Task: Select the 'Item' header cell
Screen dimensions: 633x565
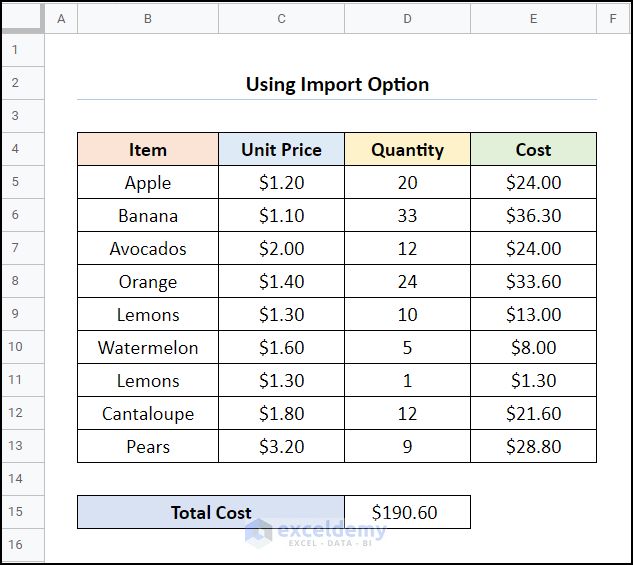Action: [x=148, y=150]
